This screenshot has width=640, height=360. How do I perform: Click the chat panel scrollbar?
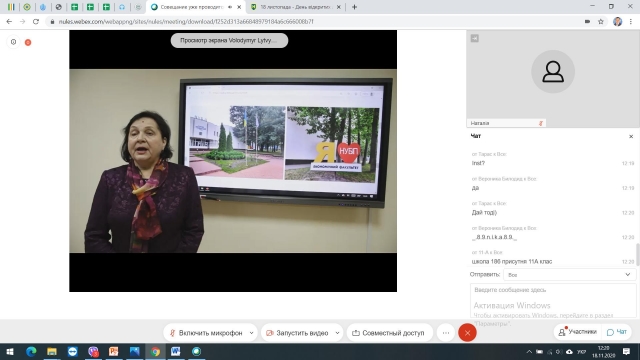pyautogui.click(x=638, y=254)
